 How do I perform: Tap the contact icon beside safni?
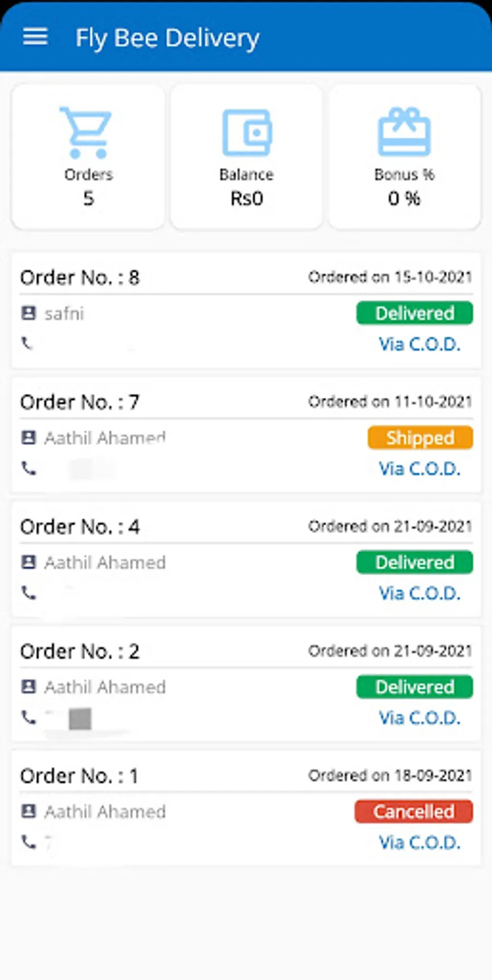pyautogui.click(x=28, y=313)
